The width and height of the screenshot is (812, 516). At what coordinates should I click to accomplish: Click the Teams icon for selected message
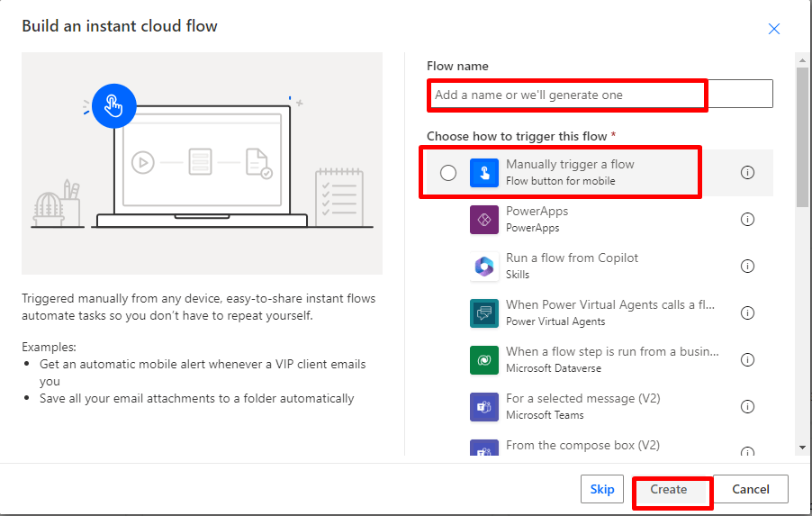tap(484, 407)
